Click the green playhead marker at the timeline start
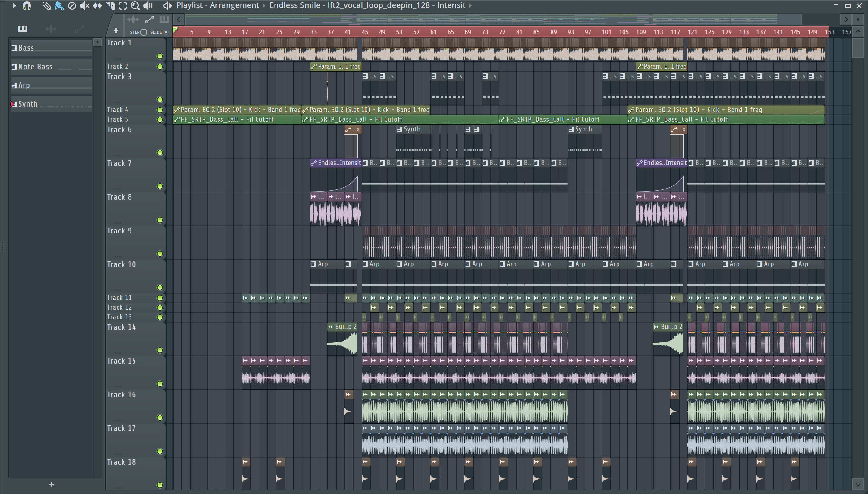Screen dimensions: 868x494 175,30
